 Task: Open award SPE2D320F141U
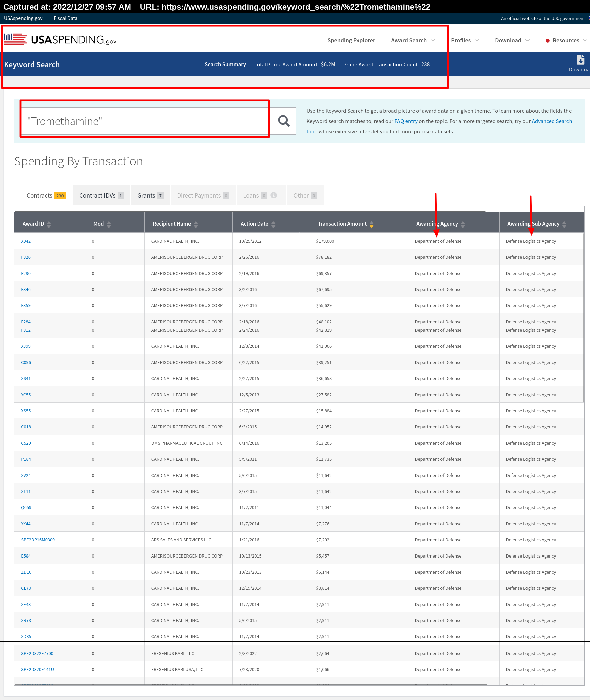(37, 669)
